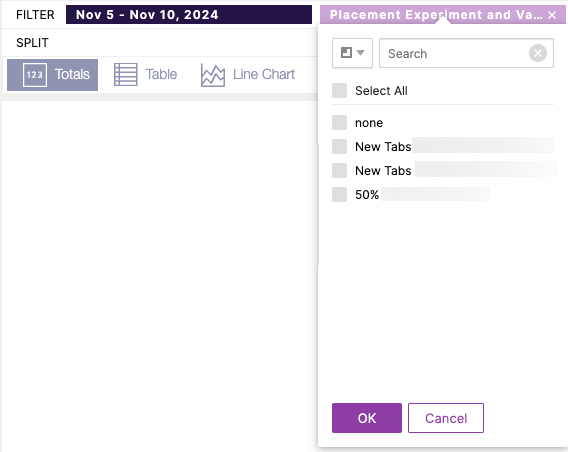The width and height of the screenshot is (568, 452).
Task: Expand the Placement Experiment filter pill
Action: click(x=436, y=15)
